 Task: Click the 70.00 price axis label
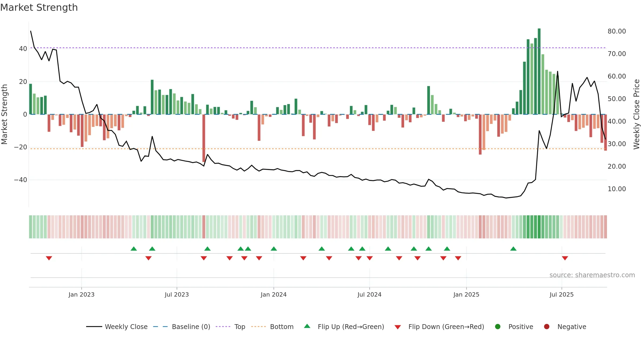coord(617,54)
